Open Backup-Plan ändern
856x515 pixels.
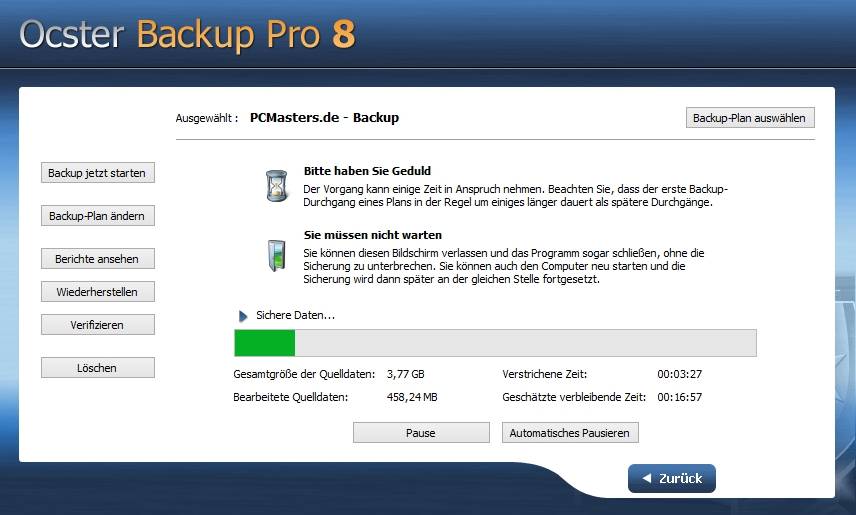[x=98, y=216]
